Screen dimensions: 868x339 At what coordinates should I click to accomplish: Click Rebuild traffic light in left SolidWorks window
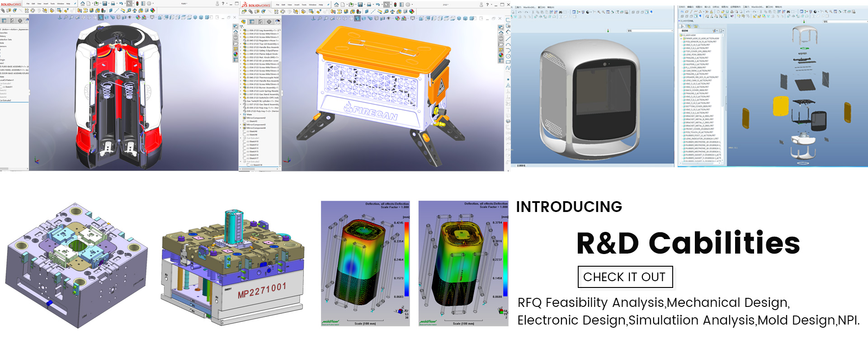coord(137,4)
